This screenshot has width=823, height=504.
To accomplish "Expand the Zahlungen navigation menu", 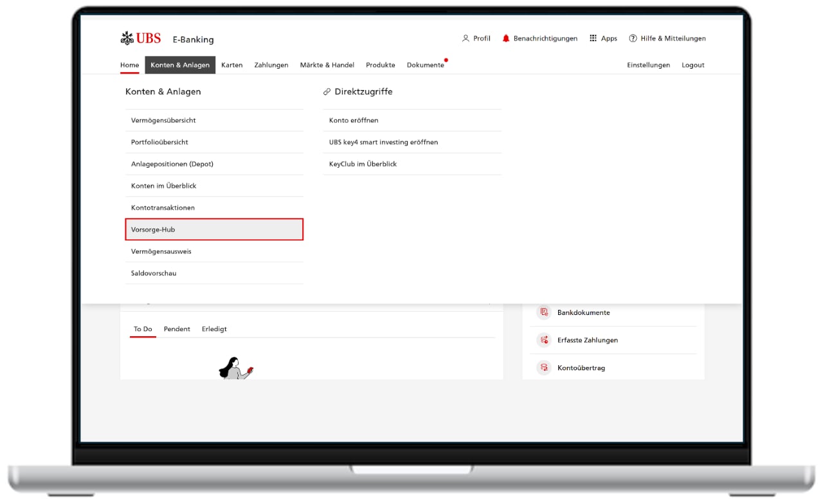I will (x=271, y=65).
